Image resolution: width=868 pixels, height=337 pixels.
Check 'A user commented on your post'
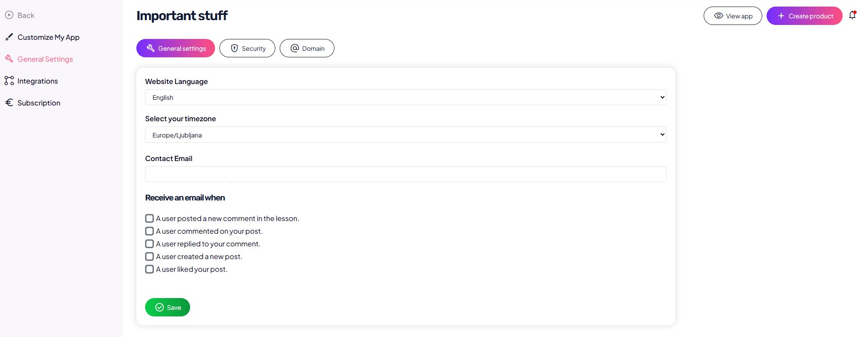coord(149,231)
